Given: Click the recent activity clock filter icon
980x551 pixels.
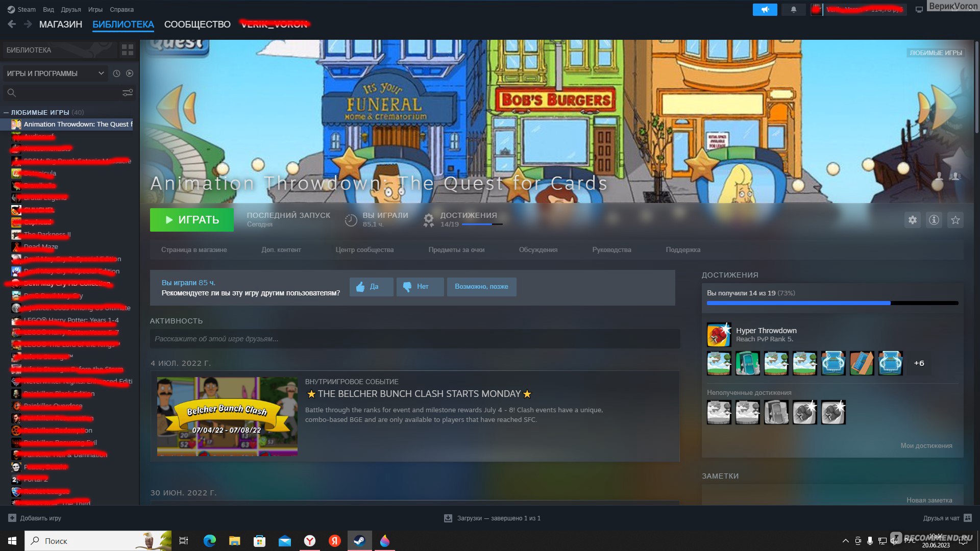Looking at the screenshot, I should [116, 73].
